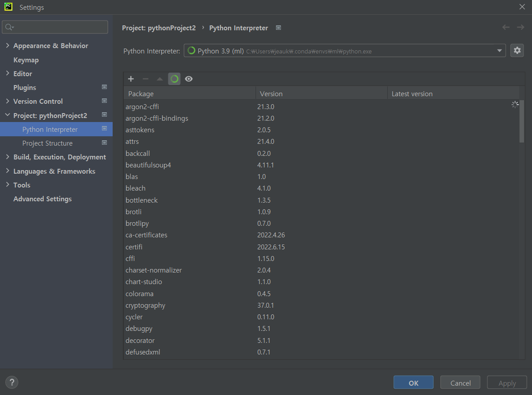Select the attrs package row

[x=321, y=142]
